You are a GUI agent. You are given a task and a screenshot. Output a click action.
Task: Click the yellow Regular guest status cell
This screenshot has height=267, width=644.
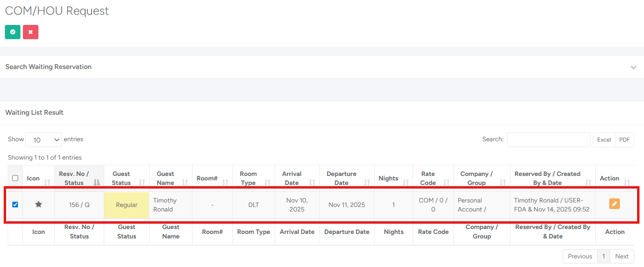(x=127, y=205)
